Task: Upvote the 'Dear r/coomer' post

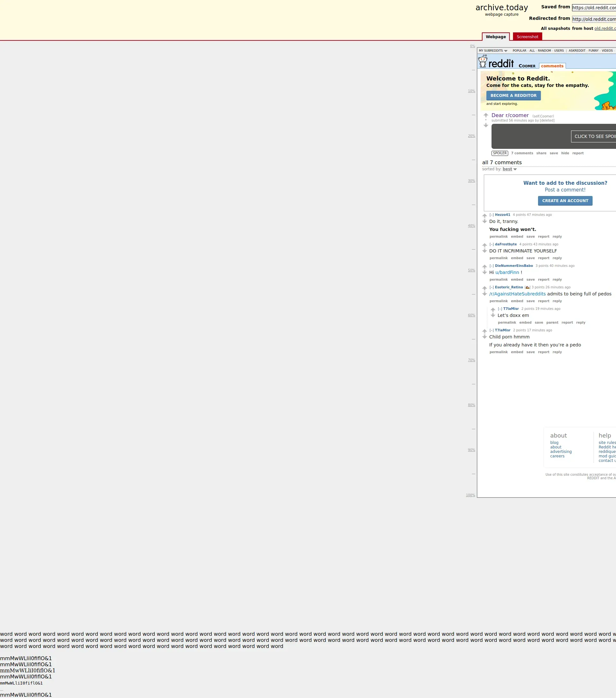Action: (x=486, y=115)
